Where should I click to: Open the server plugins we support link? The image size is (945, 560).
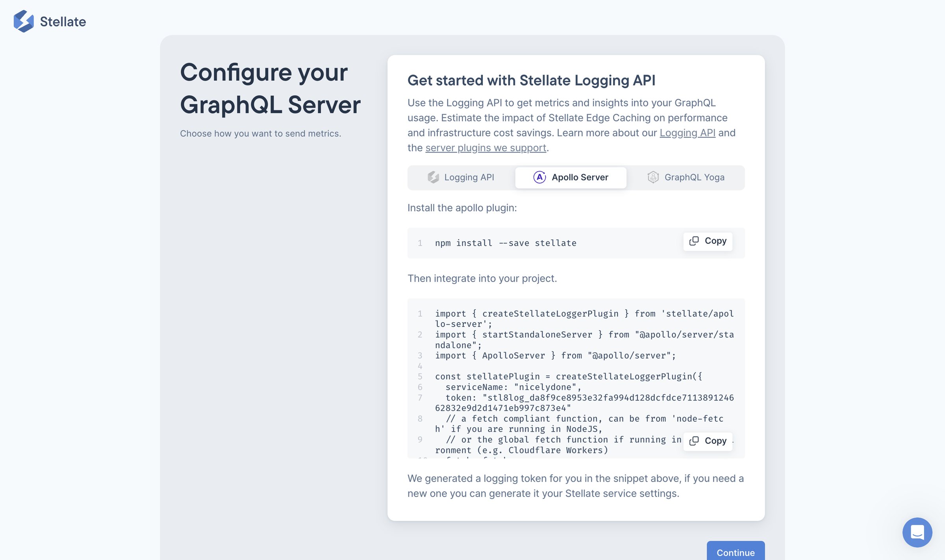pyautogui.click(x=485, y=148)
